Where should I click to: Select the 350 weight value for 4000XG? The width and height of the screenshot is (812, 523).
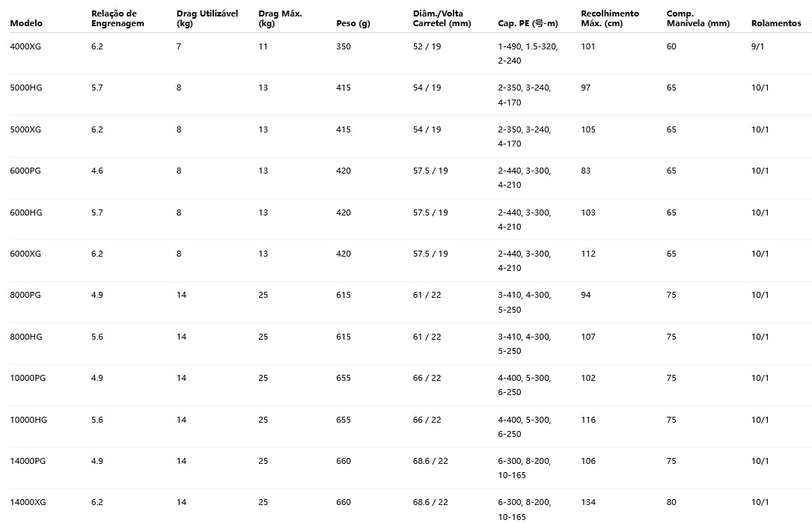[x=344, y=46]
